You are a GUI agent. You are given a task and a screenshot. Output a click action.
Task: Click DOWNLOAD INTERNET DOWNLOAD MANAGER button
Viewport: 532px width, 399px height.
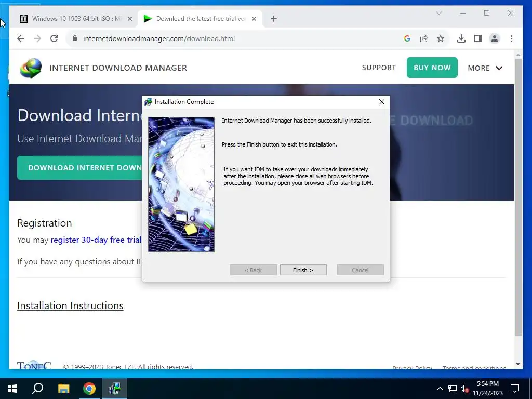coord(80,168)
